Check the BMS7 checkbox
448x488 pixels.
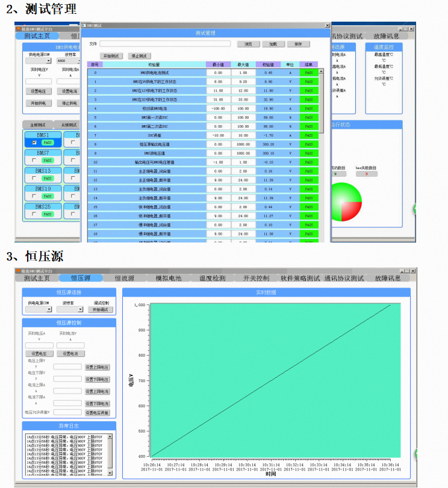click(x=34, y=161)
